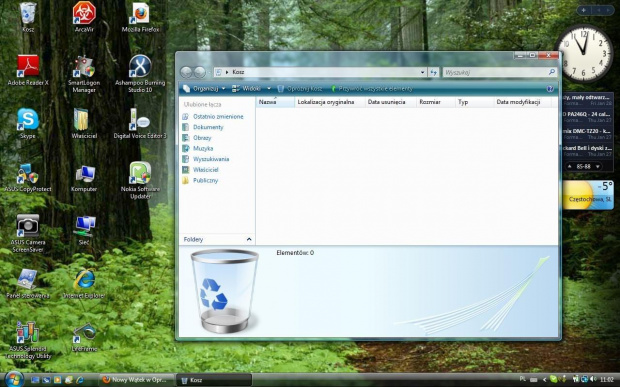Click the refresh button beside address bar
The height and width of the screenshot is (387, 620).
pyautogui.click(x=434, y=72)
